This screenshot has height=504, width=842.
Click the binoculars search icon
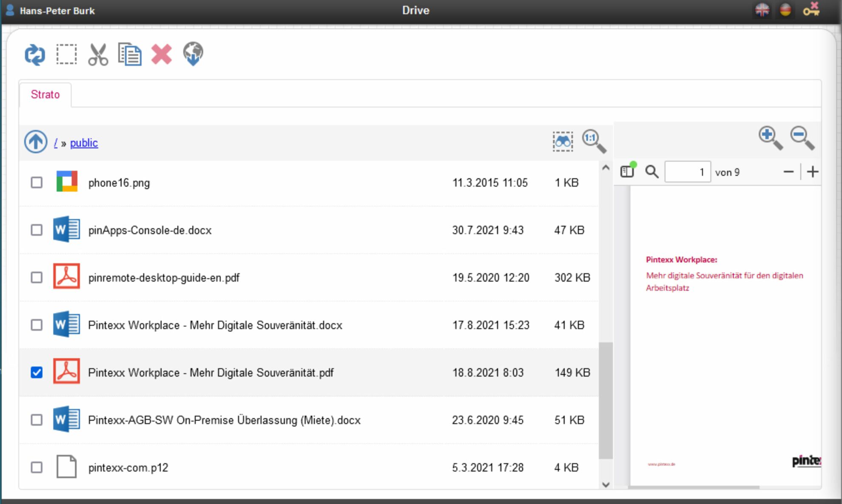(563, 142)
